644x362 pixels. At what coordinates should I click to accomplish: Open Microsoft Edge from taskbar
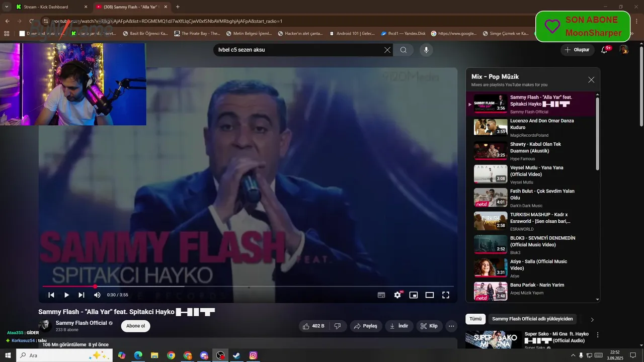tap(138, 355)
